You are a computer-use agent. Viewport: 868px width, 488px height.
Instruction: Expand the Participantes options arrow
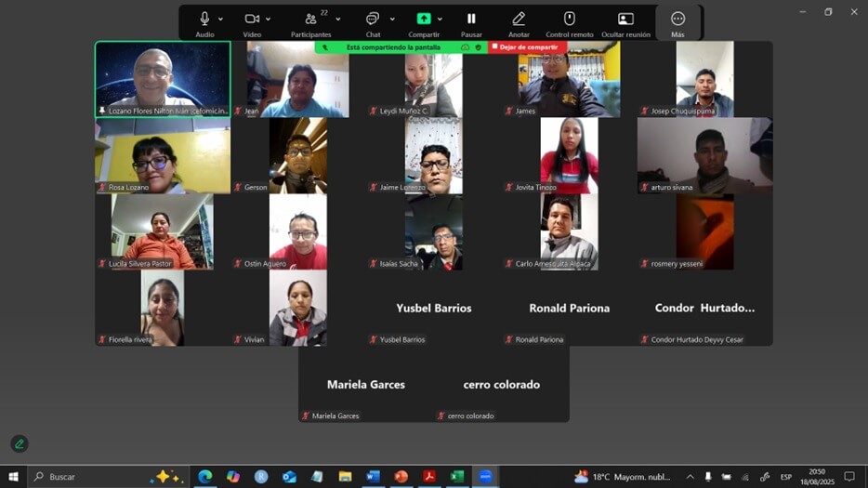pyautogui.click(x=337, y=19)
